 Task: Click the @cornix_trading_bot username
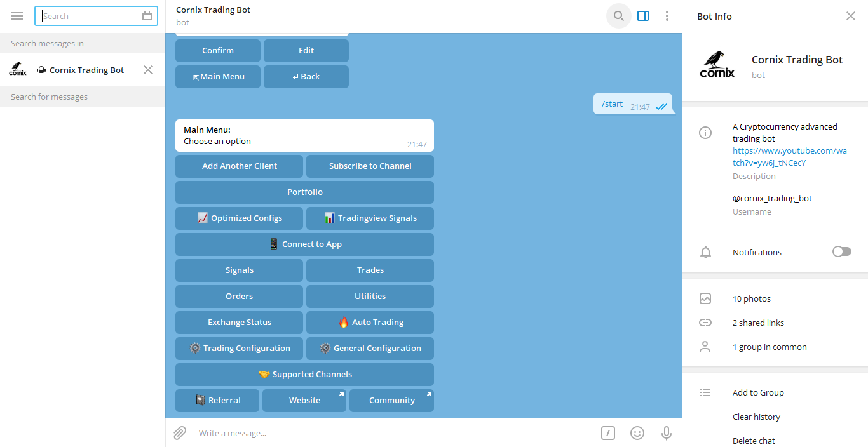[772, 198]
